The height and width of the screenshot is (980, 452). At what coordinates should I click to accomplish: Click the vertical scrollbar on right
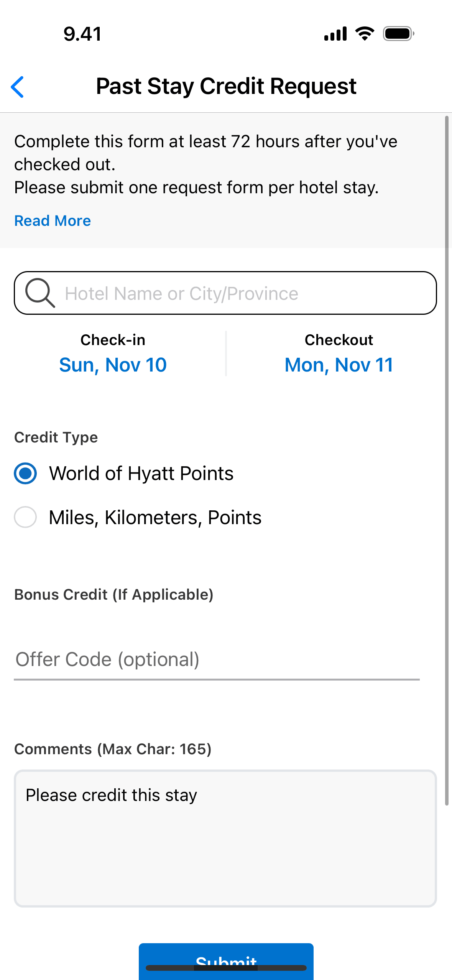[447, 460]
